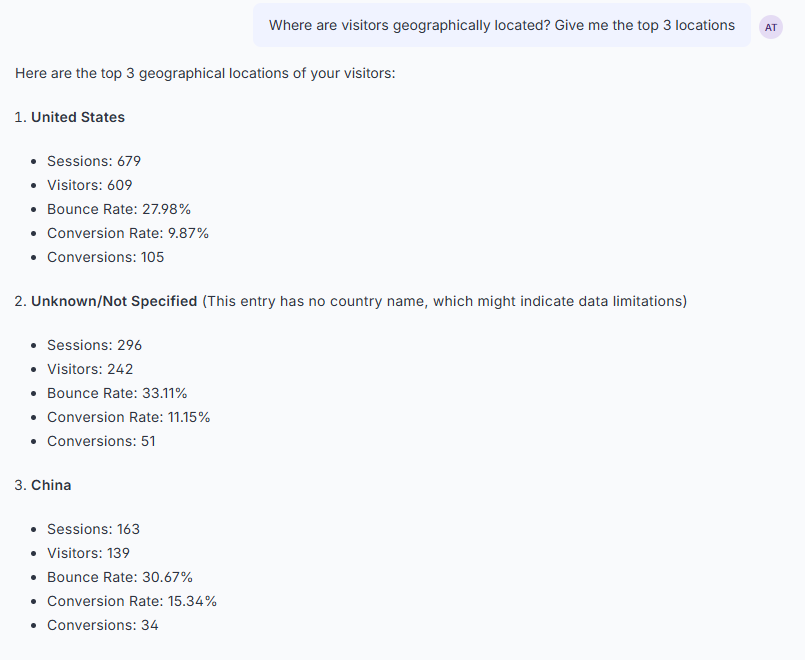Click the United States Sessions: 679 line
Image resolution: width=805 pixels, height=660 pixels.
(x=94, y=161)
